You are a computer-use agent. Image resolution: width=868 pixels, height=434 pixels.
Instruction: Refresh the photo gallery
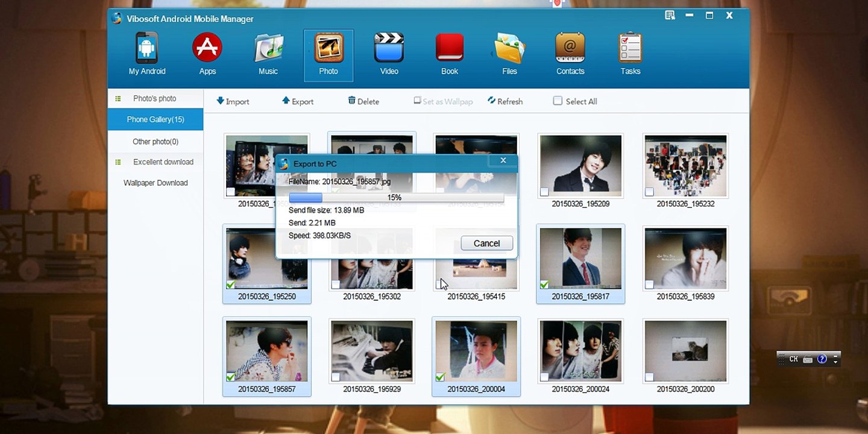coord(505,101)
